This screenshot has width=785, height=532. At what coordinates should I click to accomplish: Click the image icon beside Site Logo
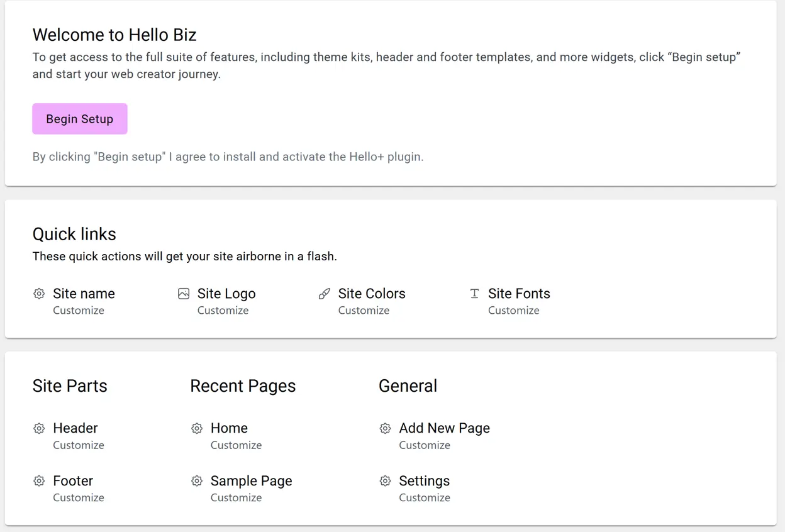184,294
